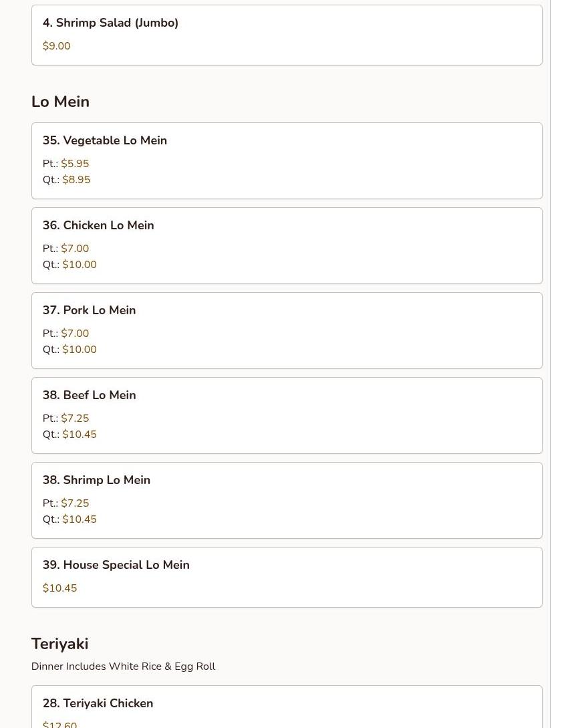Open the Vegetable Lo Mein item

[x=105, y=140]
